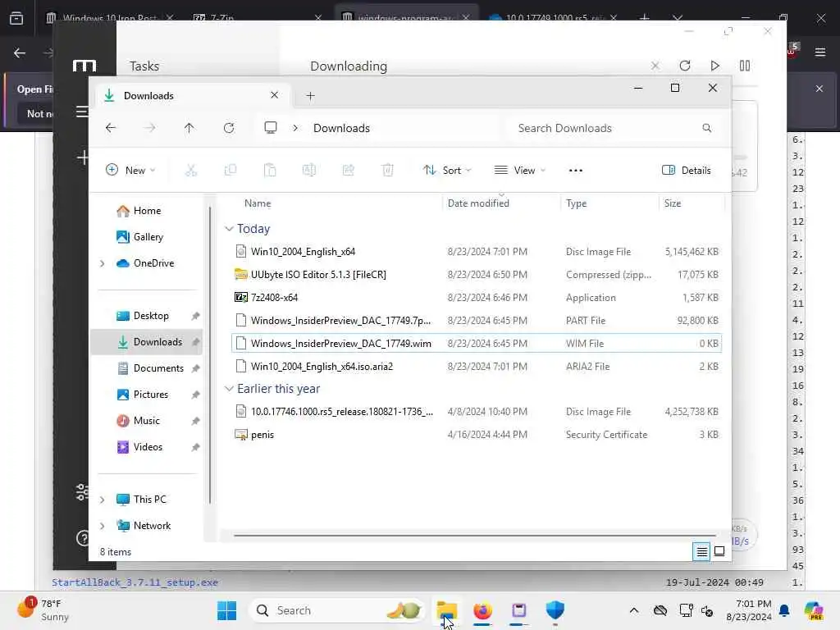
Task: Open the browser hamburger menu
Action: click(x=820, y=52)
